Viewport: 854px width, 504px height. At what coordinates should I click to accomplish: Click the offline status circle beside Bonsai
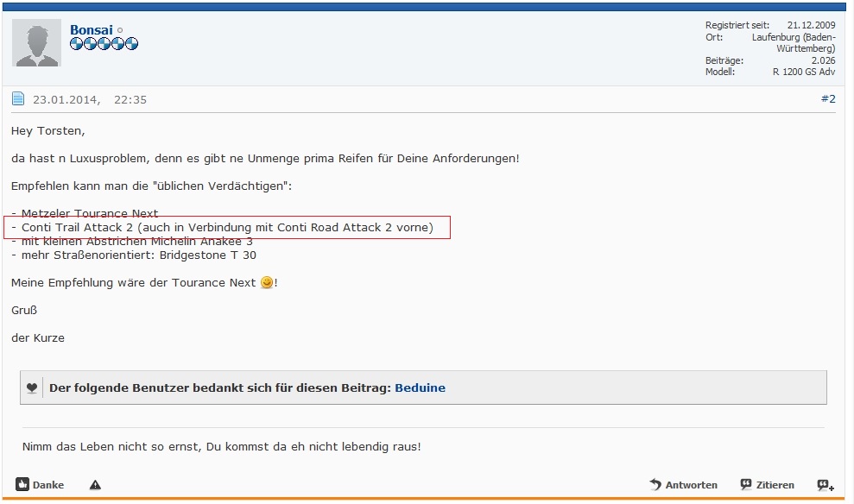120,31
